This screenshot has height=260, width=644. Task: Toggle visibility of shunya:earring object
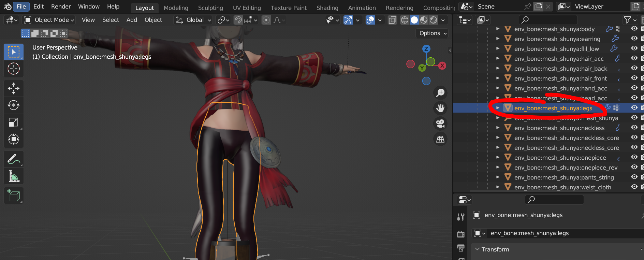coord(634,39)
